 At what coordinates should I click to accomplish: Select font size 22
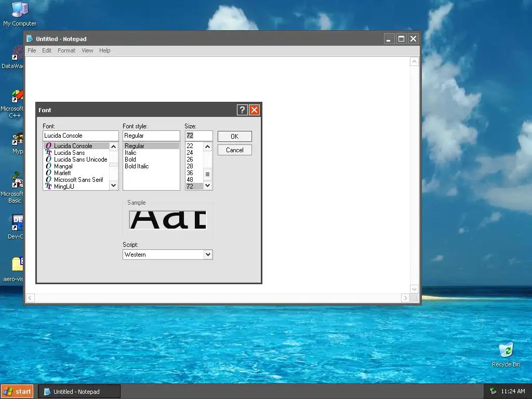coord(194,146)
